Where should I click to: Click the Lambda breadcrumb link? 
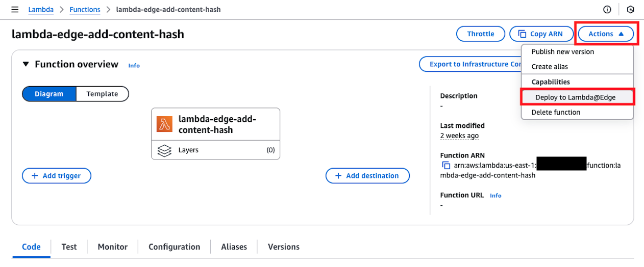[41, 10]
